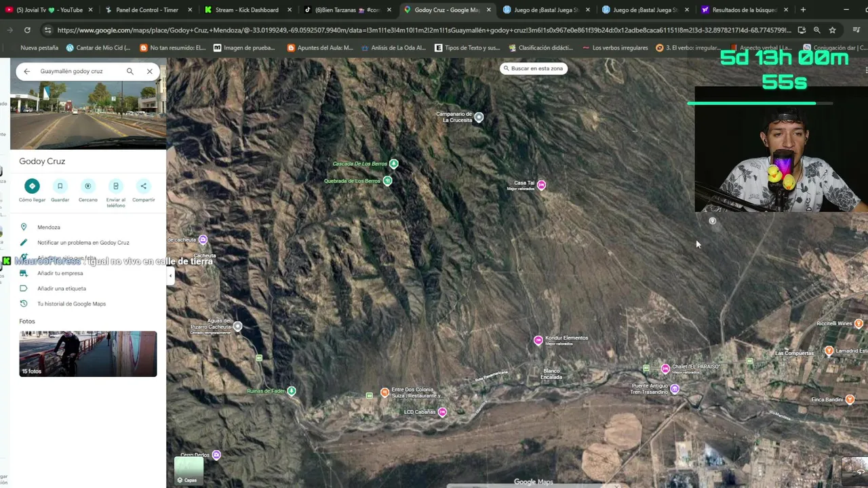Click the Entre Dos Colonia Suiza restaurant pin
868x488 pixels.
click(x=384, y=392)
